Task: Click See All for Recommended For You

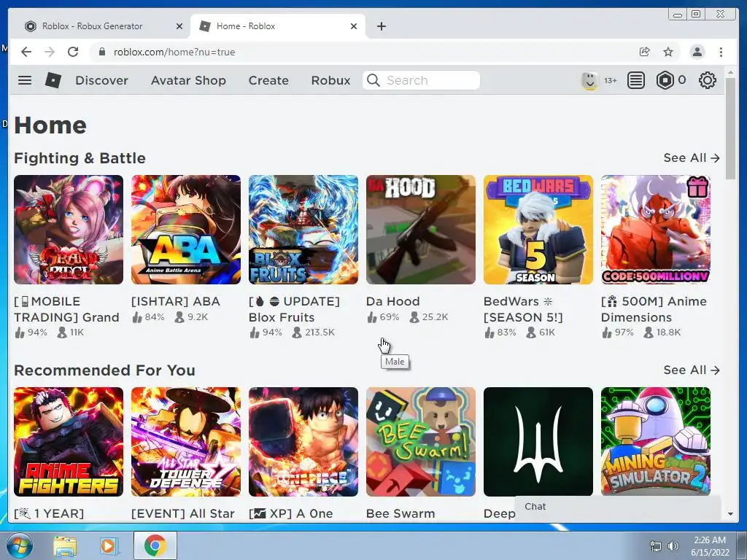Action: coord(692,370)
